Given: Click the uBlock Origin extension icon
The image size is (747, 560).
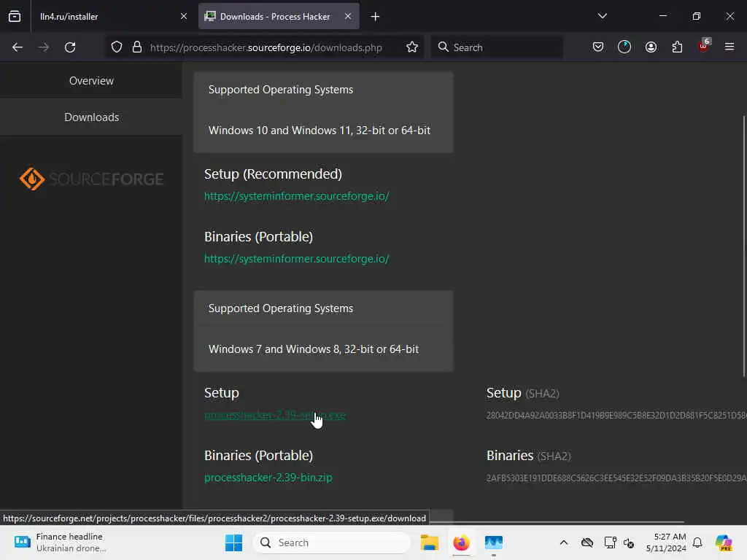Looking at the screenshot, I should (704, 46).
